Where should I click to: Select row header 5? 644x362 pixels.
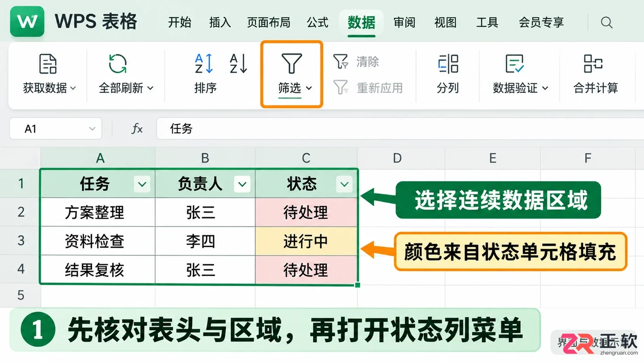coord(21,295)
